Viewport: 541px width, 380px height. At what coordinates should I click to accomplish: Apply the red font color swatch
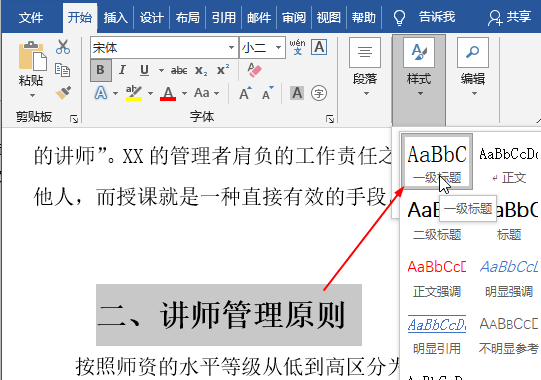coord(168,93)
